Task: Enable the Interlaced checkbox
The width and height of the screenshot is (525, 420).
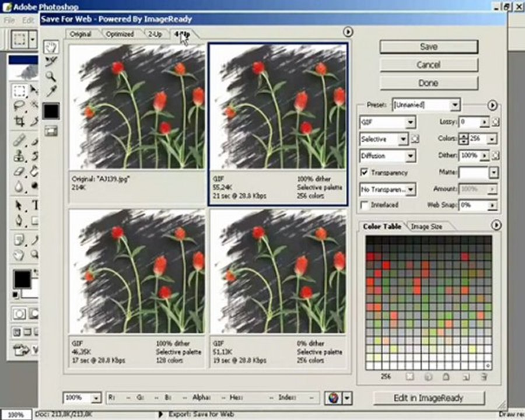Action: pyautogui.click(x=364, y=205)
